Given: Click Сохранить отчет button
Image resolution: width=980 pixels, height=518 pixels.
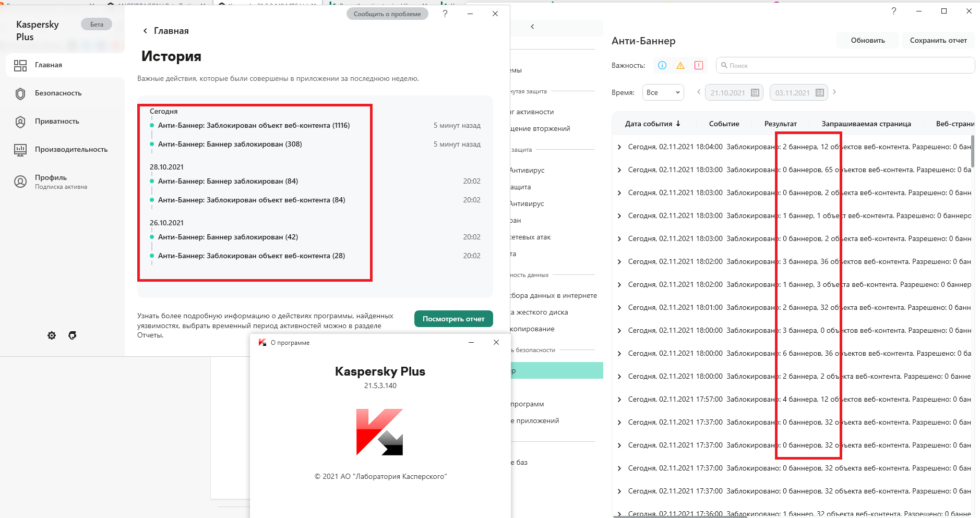Looking at the screenshot, I should coord(938,40).
